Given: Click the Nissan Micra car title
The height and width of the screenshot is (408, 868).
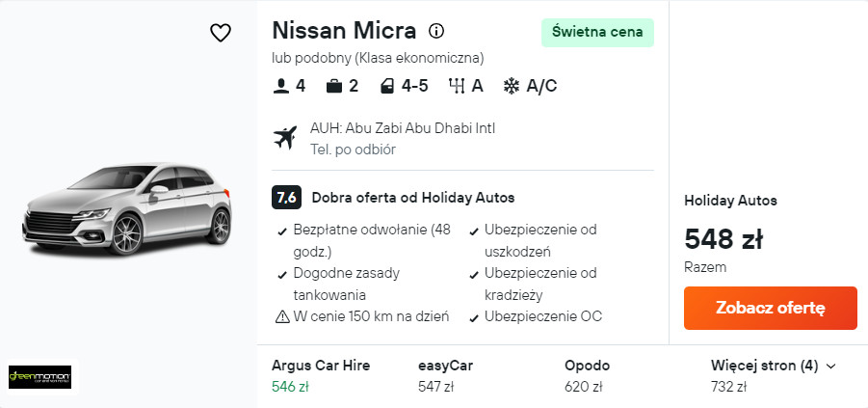Looking at the screenshot, I should click(344, 30).
